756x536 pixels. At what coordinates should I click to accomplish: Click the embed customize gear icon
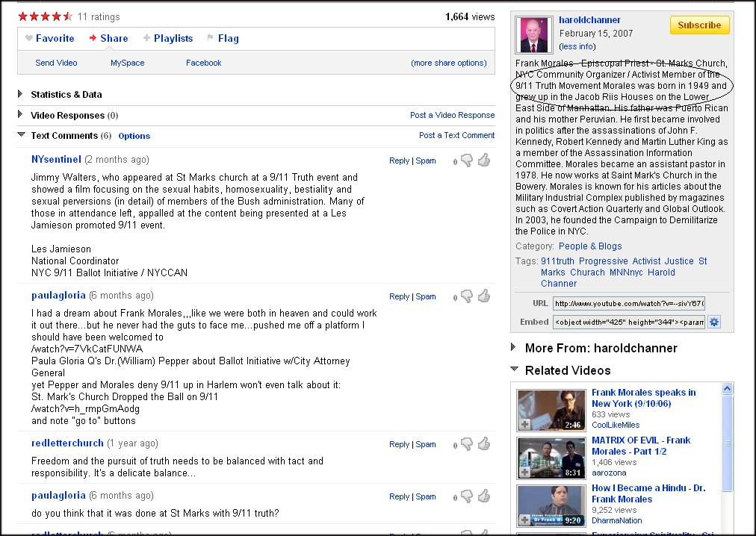point(714,322)
